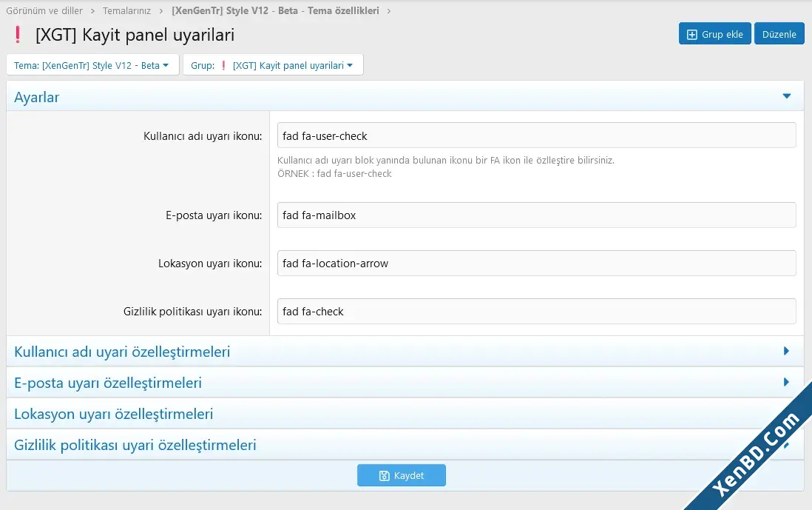Click the Lokasyon uyarı ikonu field
Image resolution: width=812 pixels, height=510 pixels.
click(536, 263)
